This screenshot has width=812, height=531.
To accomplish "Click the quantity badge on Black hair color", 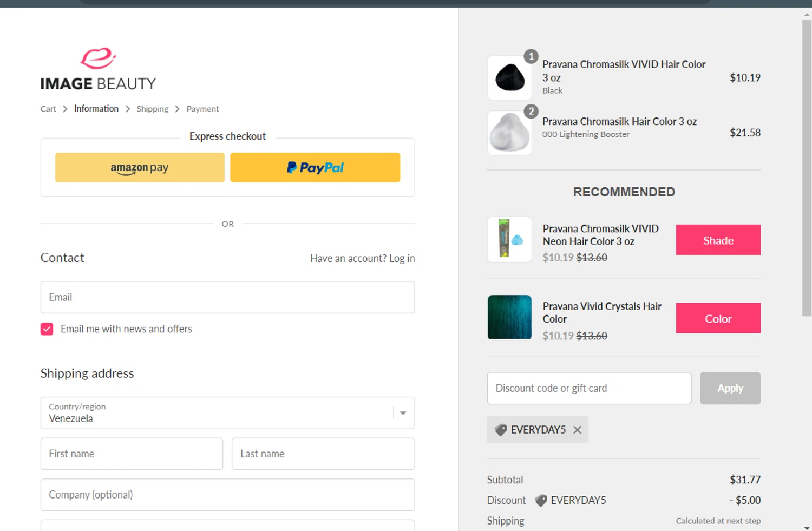I will coord(531,56).
